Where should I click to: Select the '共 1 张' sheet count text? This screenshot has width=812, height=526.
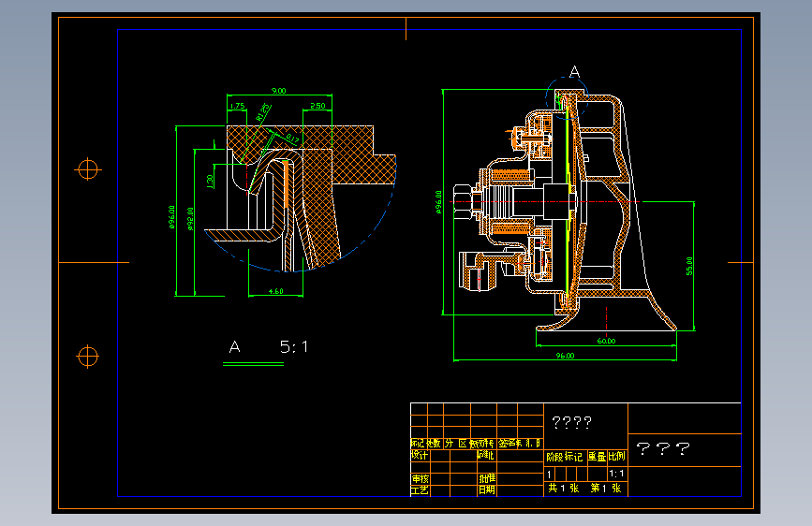(x=564, y=489)
